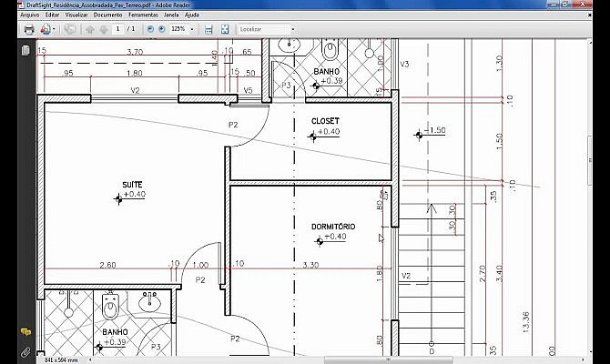Click the greyed comment bubble toolbar icon

click(70, 29)
